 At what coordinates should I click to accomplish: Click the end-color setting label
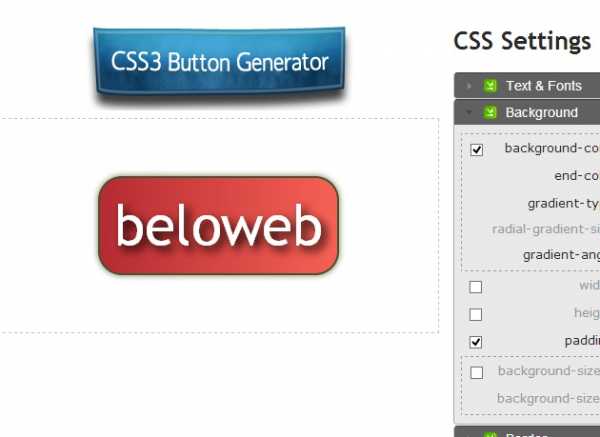pyautogui.click(x=577, y=176)
